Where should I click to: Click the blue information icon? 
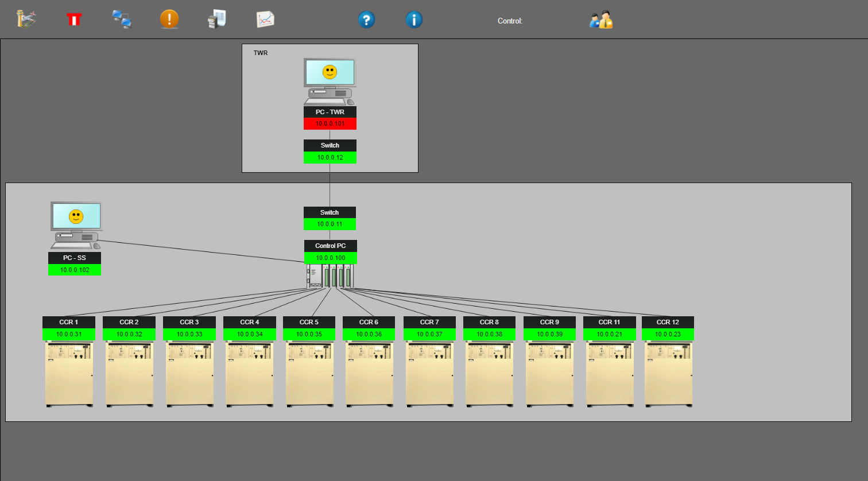[x=414, y=20]
